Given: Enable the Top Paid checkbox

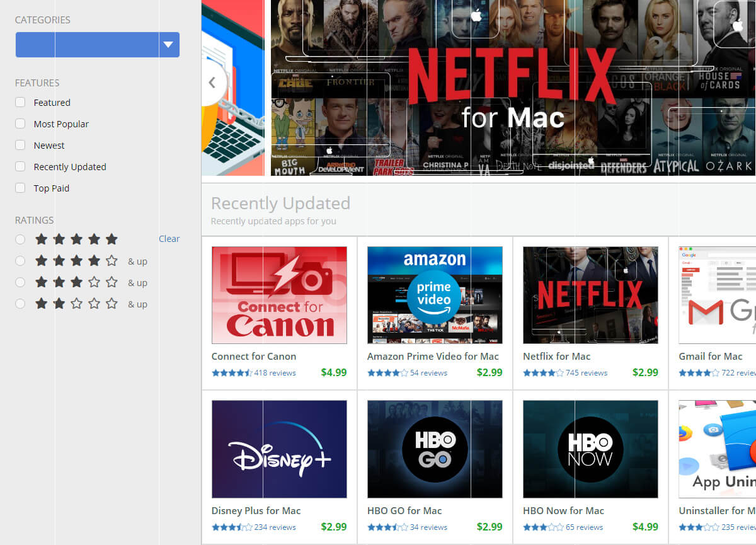Looking at the screenshot, I should click(20, 188).
